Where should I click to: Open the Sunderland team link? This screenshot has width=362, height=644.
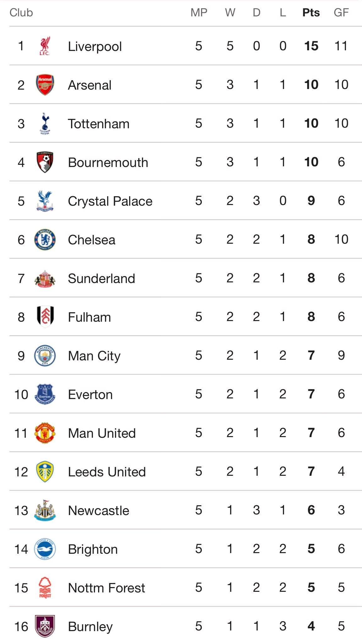[x=101, y=279]
